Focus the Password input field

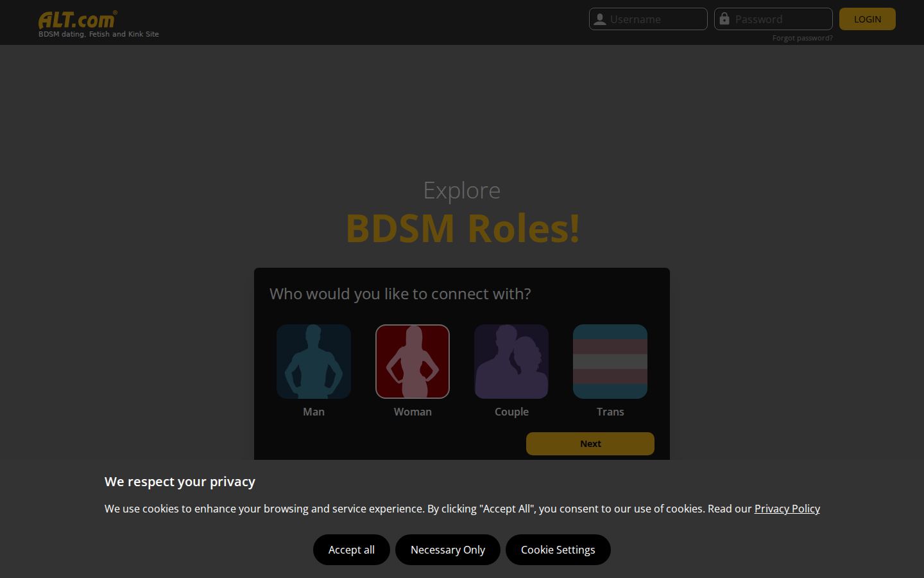point(773,19)
